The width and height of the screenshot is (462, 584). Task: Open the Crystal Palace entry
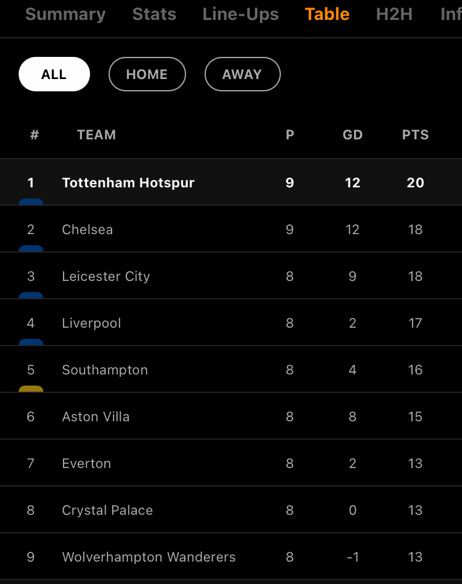pos(231,510)
